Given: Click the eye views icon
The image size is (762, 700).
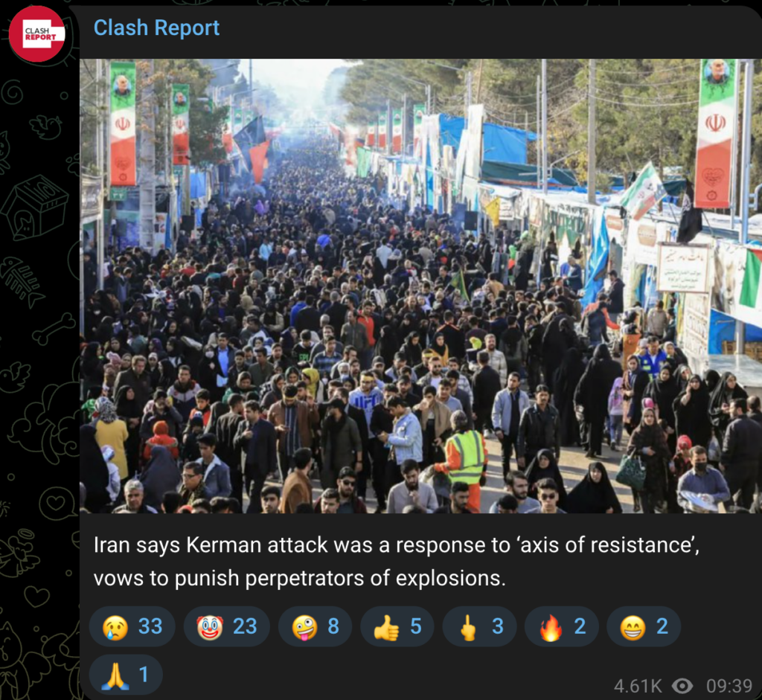Looking at the screenshot, I should click(682, 686).
